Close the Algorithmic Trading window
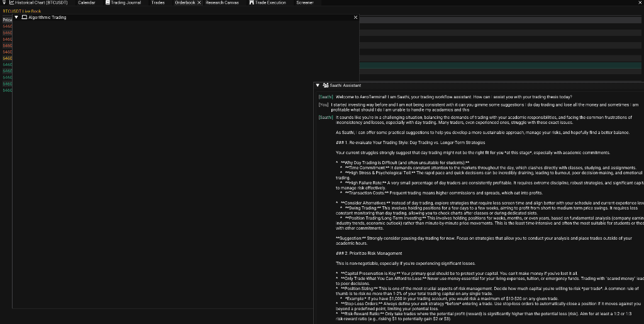The height and width of the screenshot is (324, 644). coord(356,17)
